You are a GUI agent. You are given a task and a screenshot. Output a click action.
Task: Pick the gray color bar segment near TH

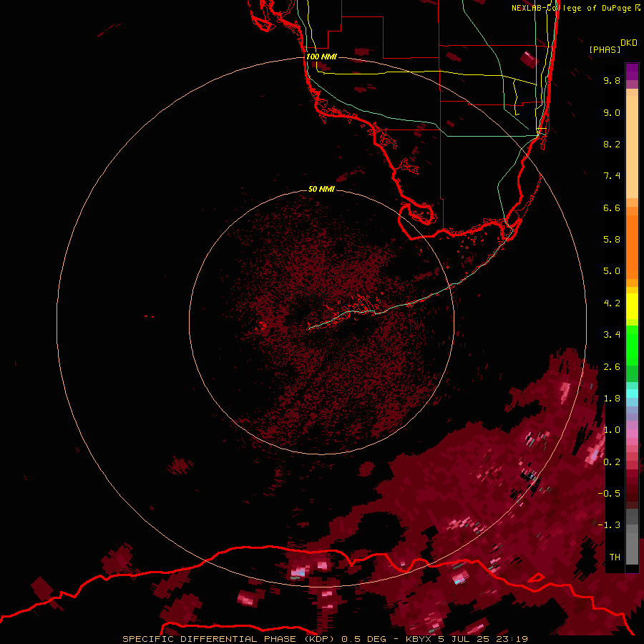pos(632,548)
